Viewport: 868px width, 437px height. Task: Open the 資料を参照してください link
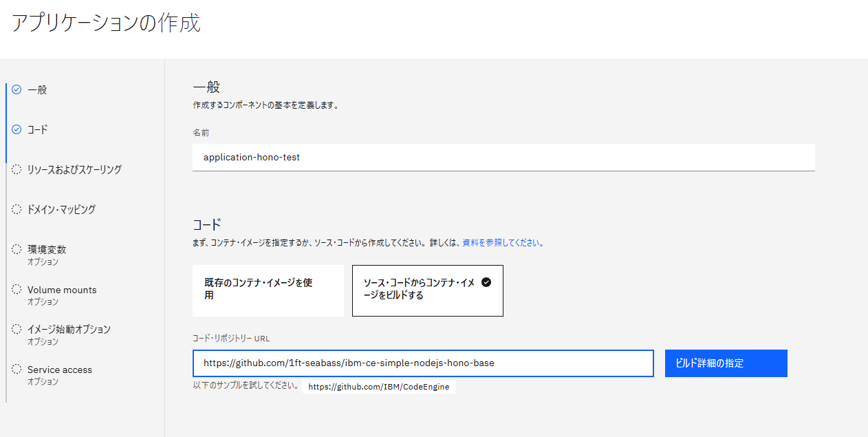[502, 243]
